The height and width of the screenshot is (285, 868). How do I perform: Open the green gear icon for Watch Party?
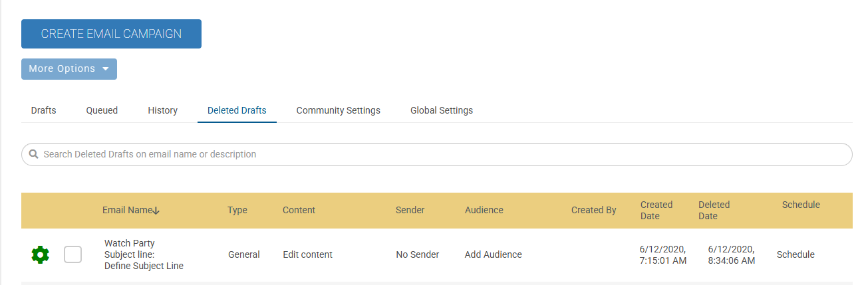point(41,254)
